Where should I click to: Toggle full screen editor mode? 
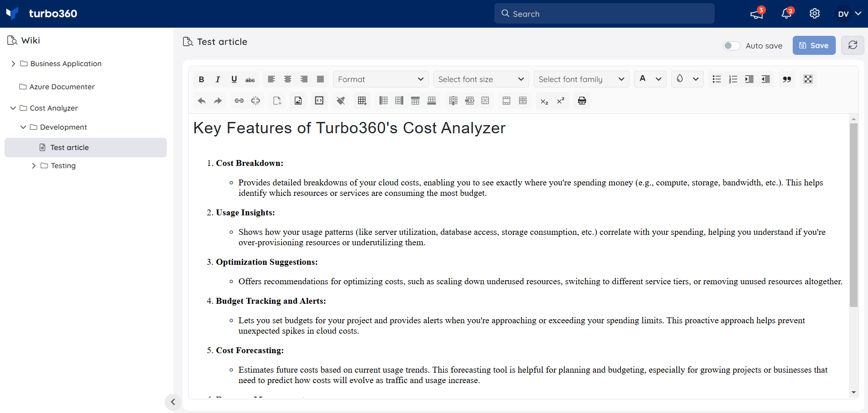click(808, 79)
